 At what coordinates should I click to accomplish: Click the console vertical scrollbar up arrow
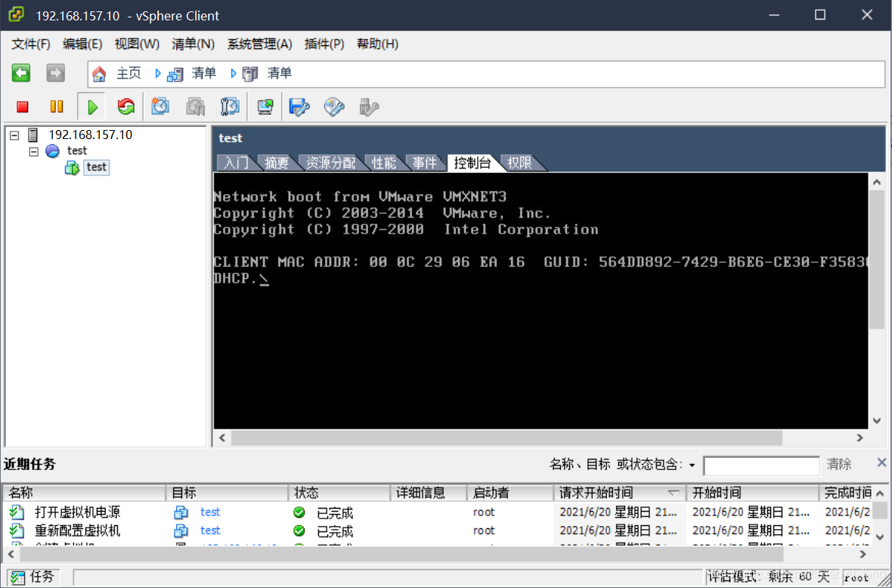coord(877,182)
